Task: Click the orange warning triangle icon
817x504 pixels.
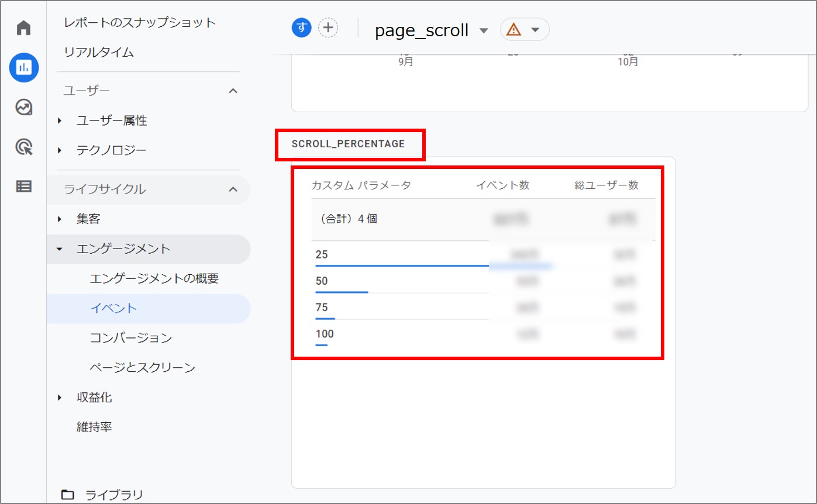Action: pos(514,29)
